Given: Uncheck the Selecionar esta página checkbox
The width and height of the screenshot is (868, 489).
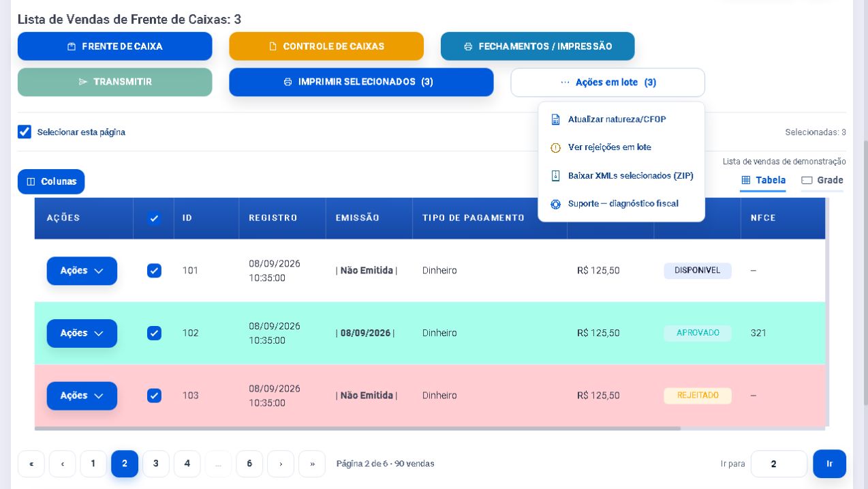Looking at the screenshot, I should 25,132.
